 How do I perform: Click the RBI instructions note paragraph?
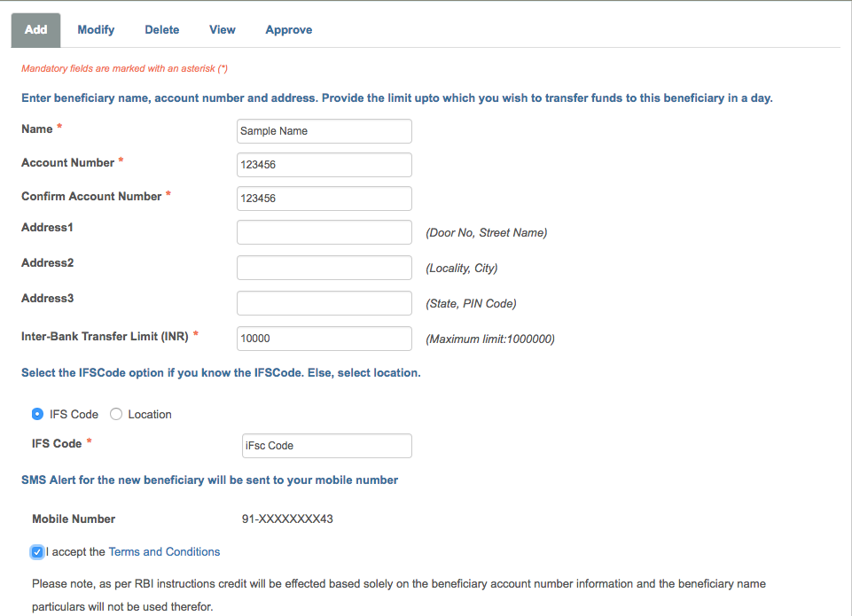click(x=399, y=595)
